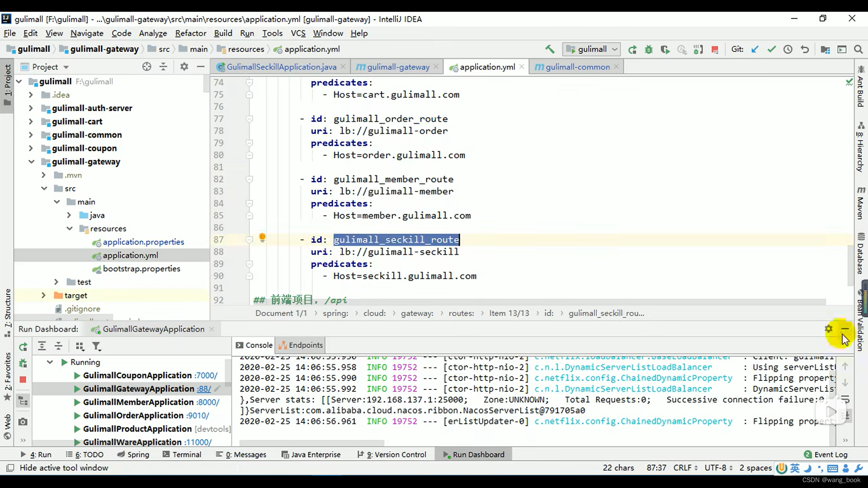Viewport: 868px width, 488px height.
Task: Click the Search Everywhere magnifier icon
Action: click(x=858, y=50)
